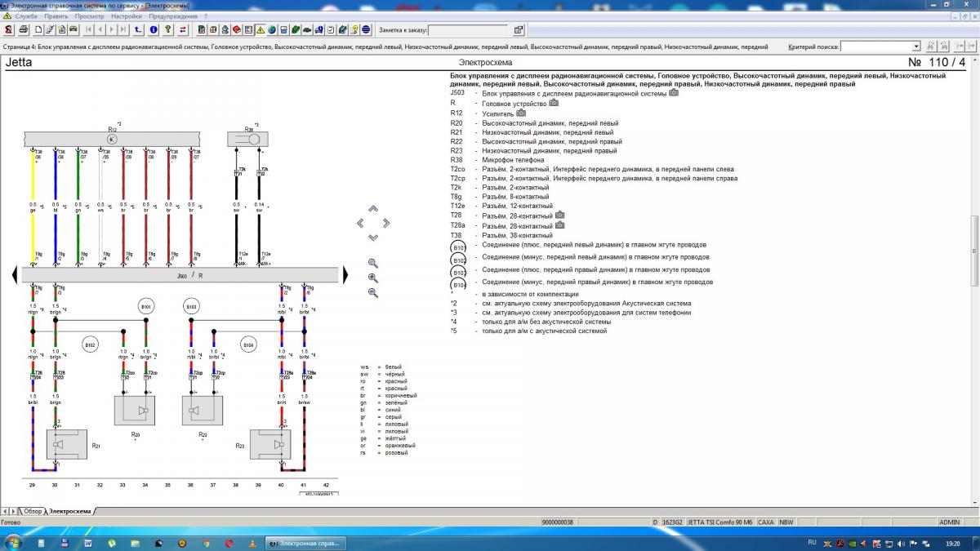Click the status bar text 'JETTA TSI Comfo 90 M6'
980x551 pixels.
coord(720,522)
